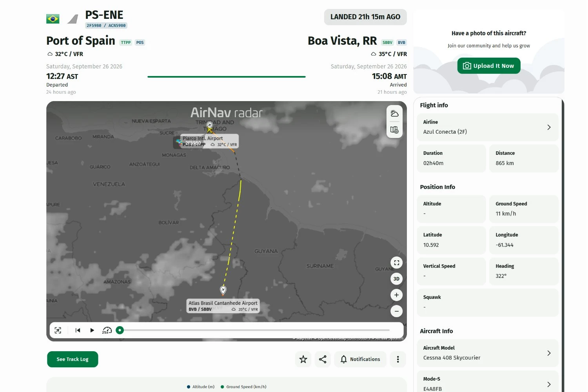Click the Boa Vista, RR destination heading
Screen dimensions: 588x392
coord(342,41)
